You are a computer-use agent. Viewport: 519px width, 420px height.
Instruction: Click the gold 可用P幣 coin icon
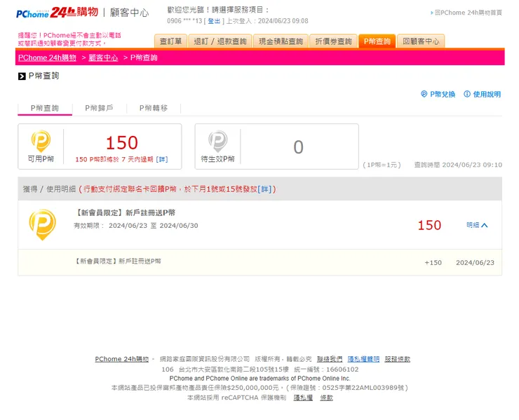[41, 141]
